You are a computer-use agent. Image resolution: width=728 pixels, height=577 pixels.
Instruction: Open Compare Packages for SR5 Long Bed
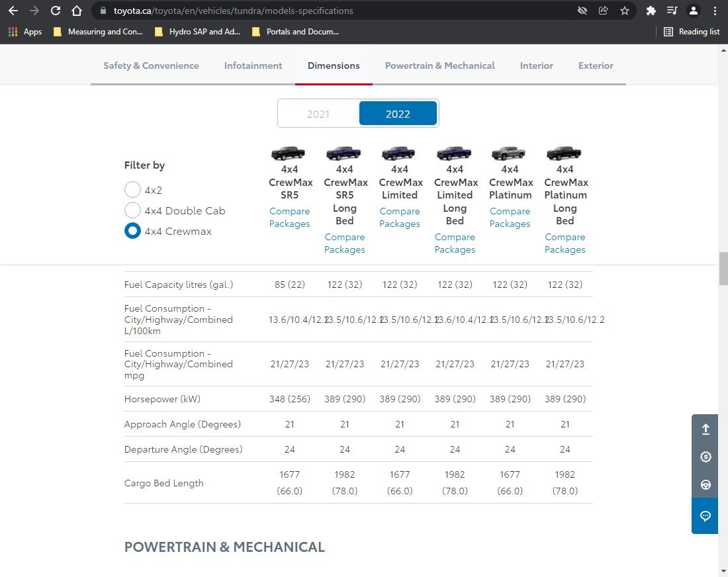345,244
